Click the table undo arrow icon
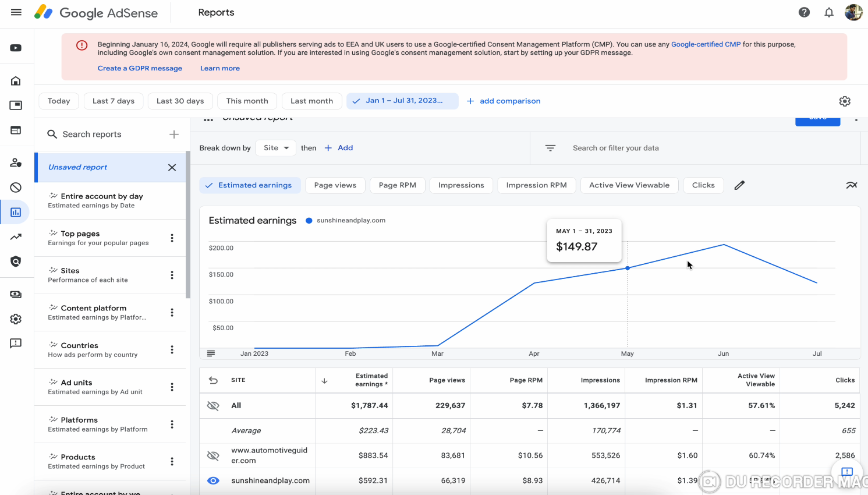 pyautogui.click(x=213, y=380)
